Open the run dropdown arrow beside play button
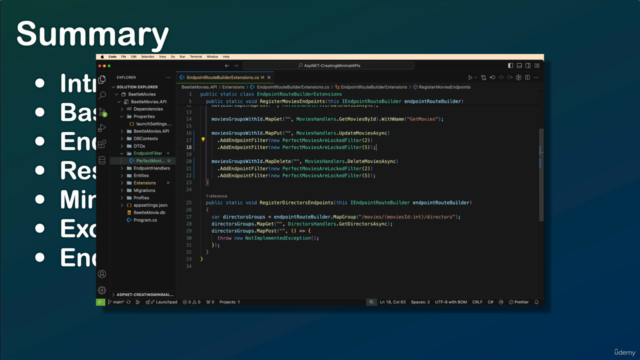Viewport: 640px width, 360px height. coord(476,78)
